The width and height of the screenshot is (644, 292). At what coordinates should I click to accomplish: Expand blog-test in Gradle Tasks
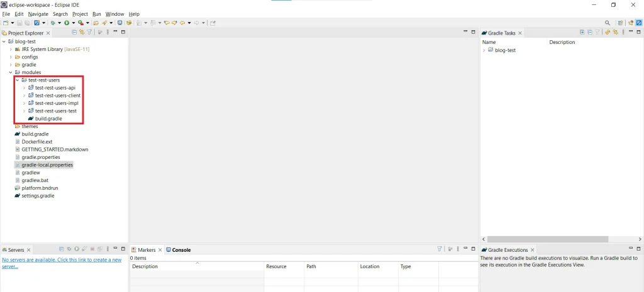tap(485, 50)
